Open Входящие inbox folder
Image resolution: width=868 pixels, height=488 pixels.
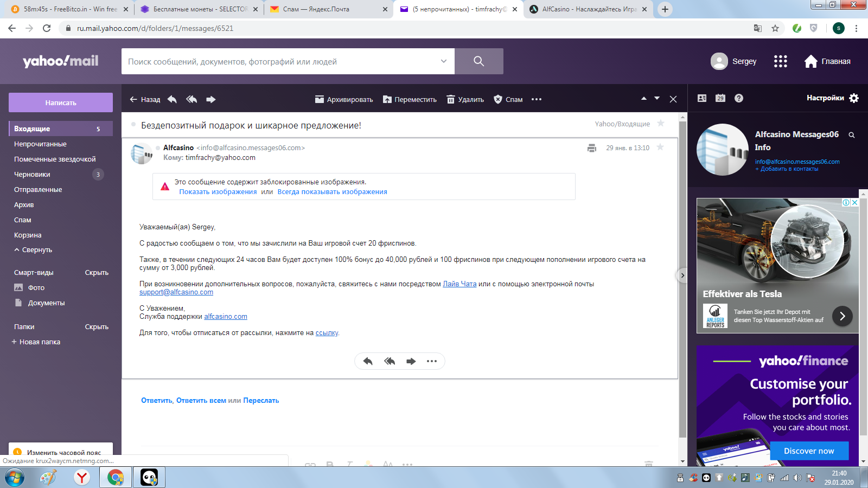click(61, 129)
